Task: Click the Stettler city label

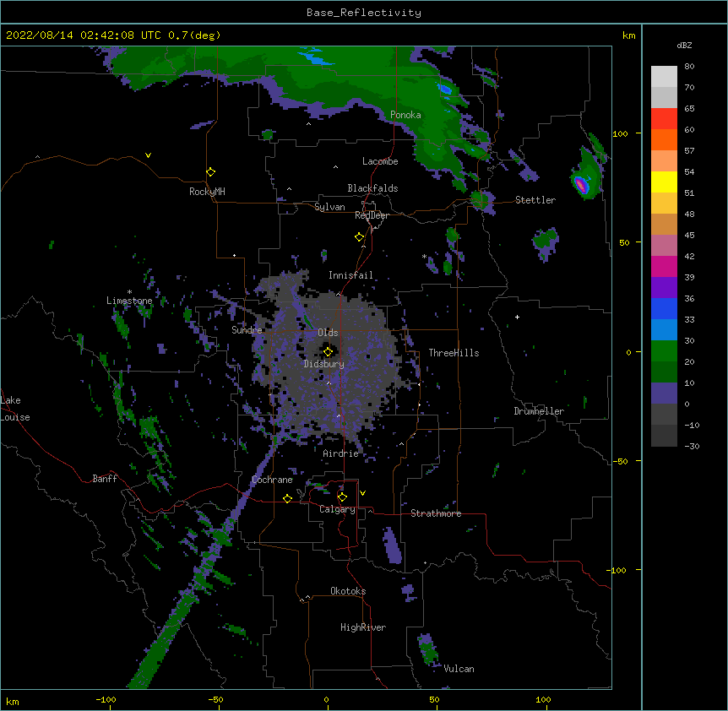Action: 535,200
